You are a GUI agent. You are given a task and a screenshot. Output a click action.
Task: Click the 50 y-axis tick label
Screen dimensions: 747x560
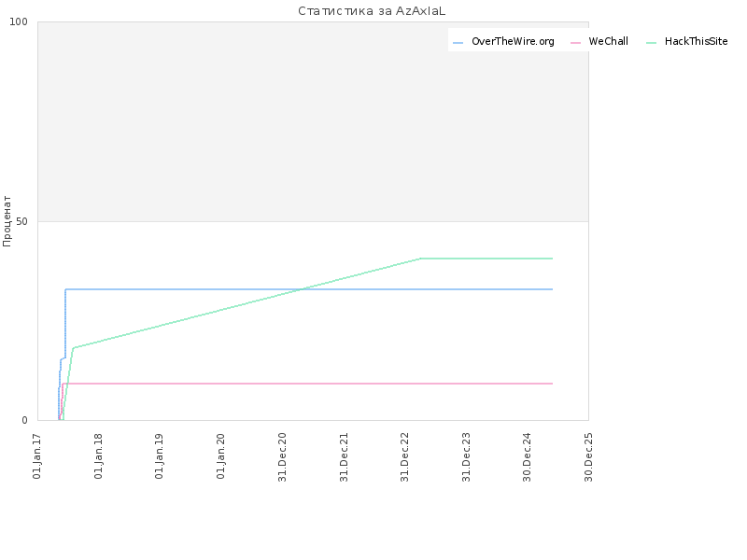21,221
